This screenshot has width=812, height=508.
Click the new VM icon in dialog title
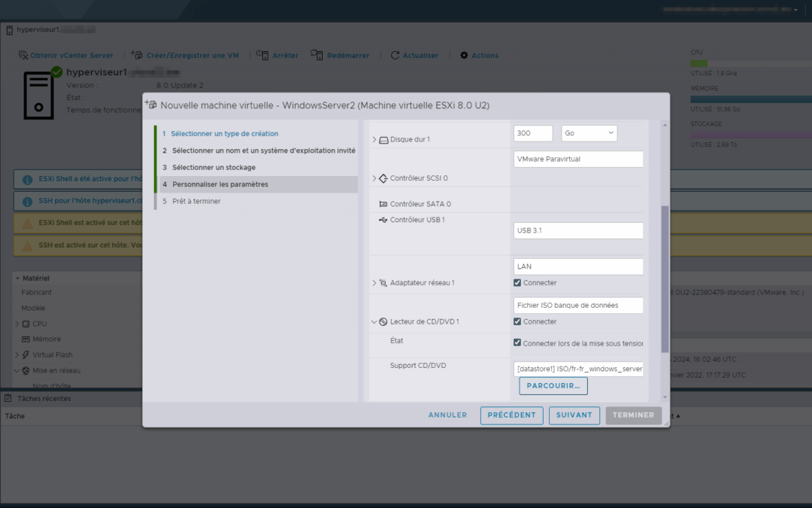coord(150,104)
